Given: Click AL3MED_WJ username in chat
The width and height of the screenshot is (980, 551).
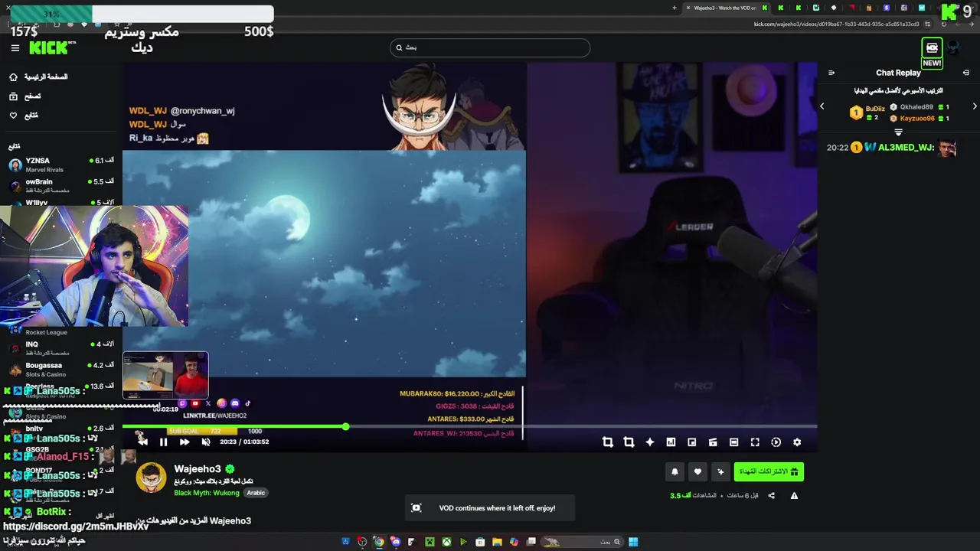Looking at the screenshot, I should pyautogui.click(x=905, y=148).
